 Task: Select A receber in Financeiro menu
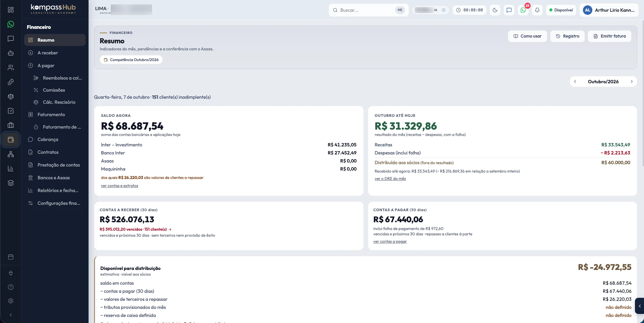coord(55,53)
